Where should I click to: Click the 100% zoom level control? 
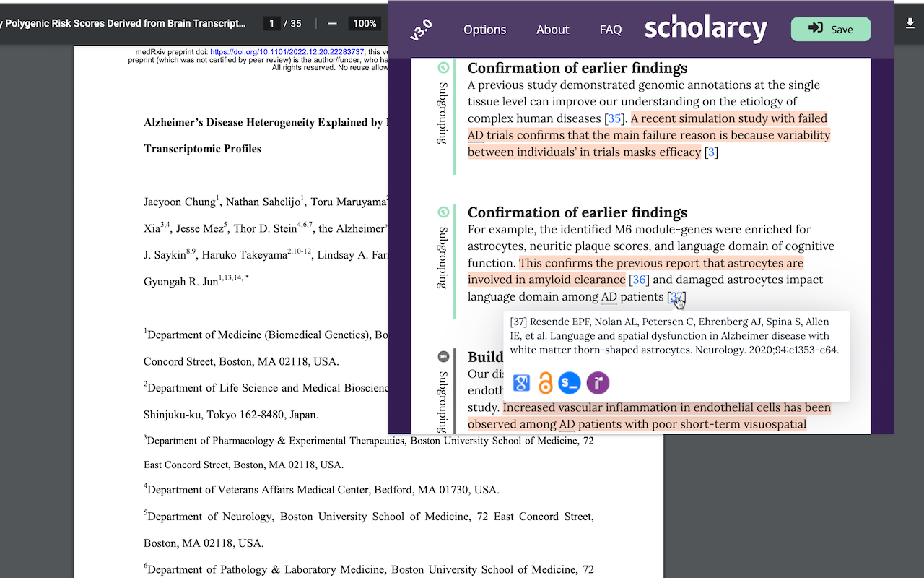365,22
